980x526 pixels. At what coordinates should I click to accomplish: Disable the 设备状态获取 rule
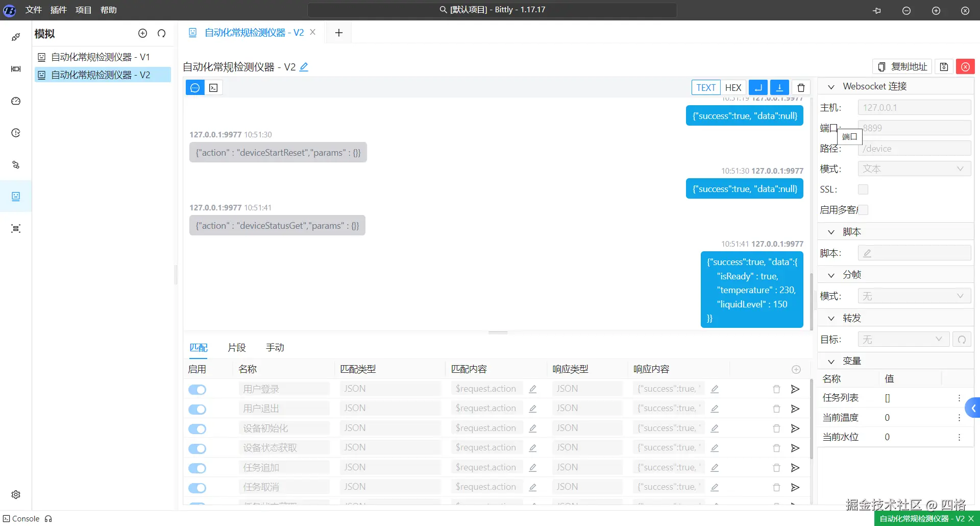(197, 448)
